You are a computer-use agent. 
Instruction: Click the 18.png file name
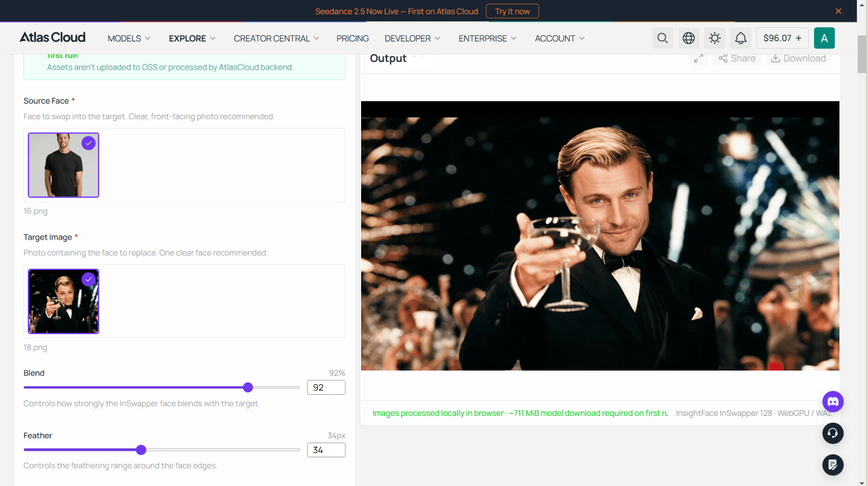click(35, 348)
